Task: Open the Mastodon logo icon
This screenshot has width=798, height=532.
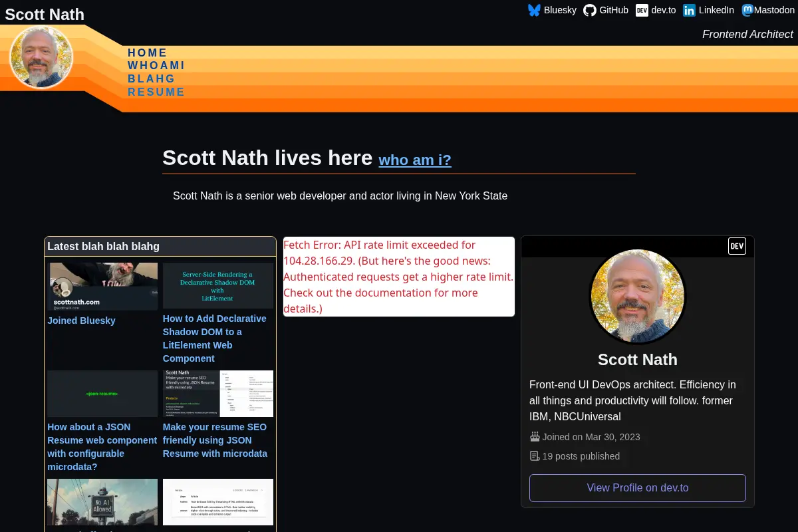Action: pos(747,10)
